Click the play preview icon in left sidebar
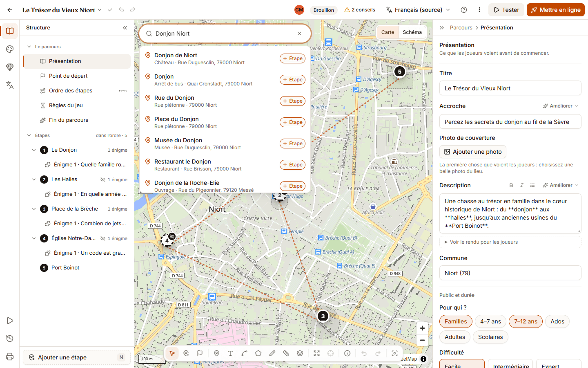The width and height of the screenshot is (588, 368). click(x=10, y=321)
